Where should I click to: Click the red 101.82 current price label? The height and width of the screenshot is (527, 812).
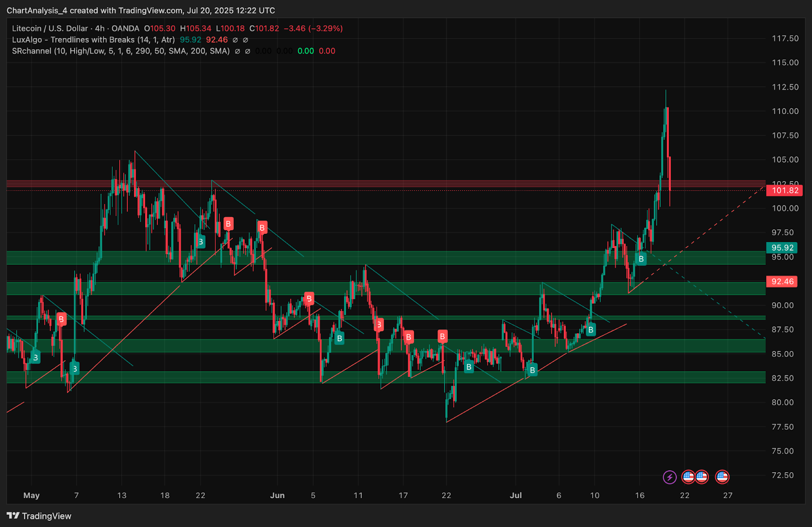pos(785,191)
